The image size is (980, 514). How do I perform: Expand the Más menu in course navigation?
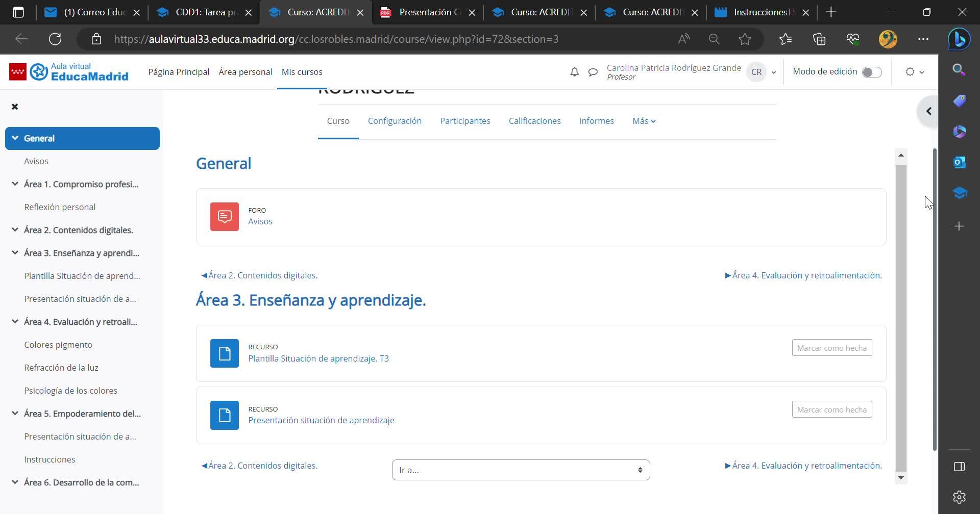point(644,121)
